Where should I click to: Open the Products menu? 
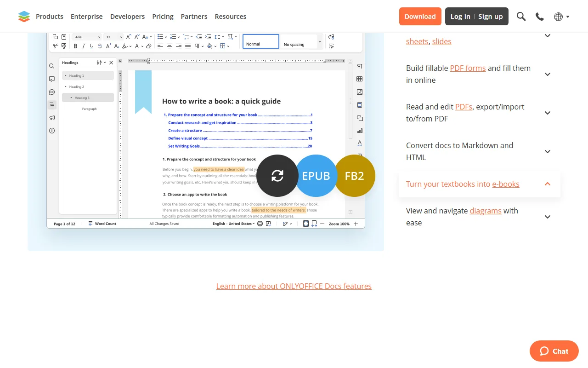(50, 17)
